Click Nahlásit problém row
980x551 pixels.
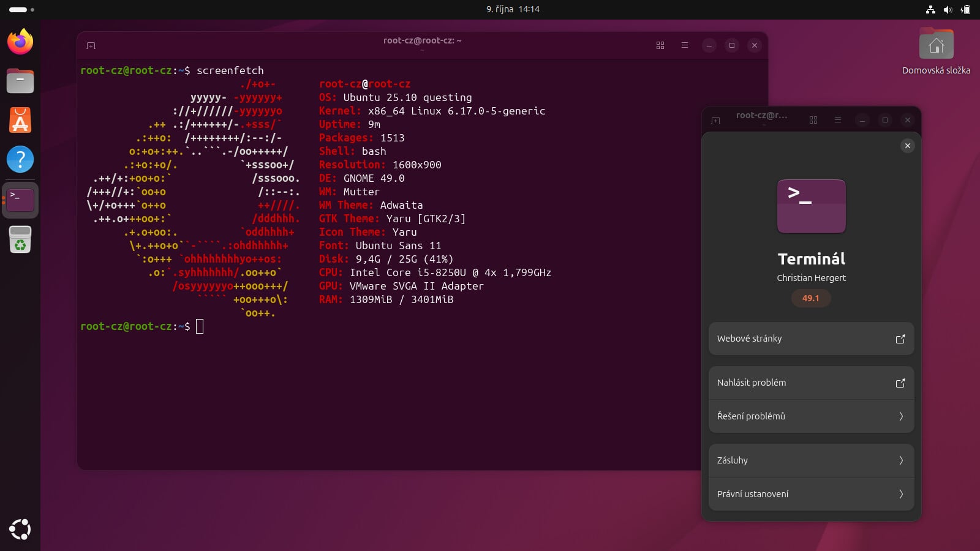(811, 383)
